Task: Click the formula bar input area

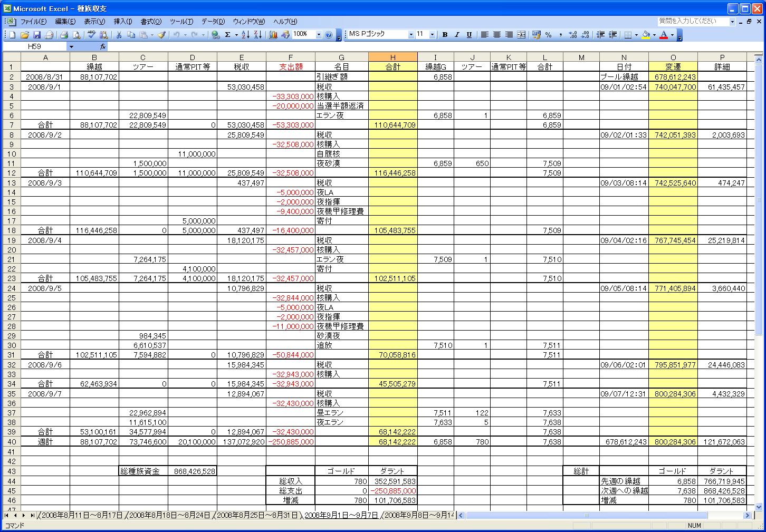Action: pos(435,46)
